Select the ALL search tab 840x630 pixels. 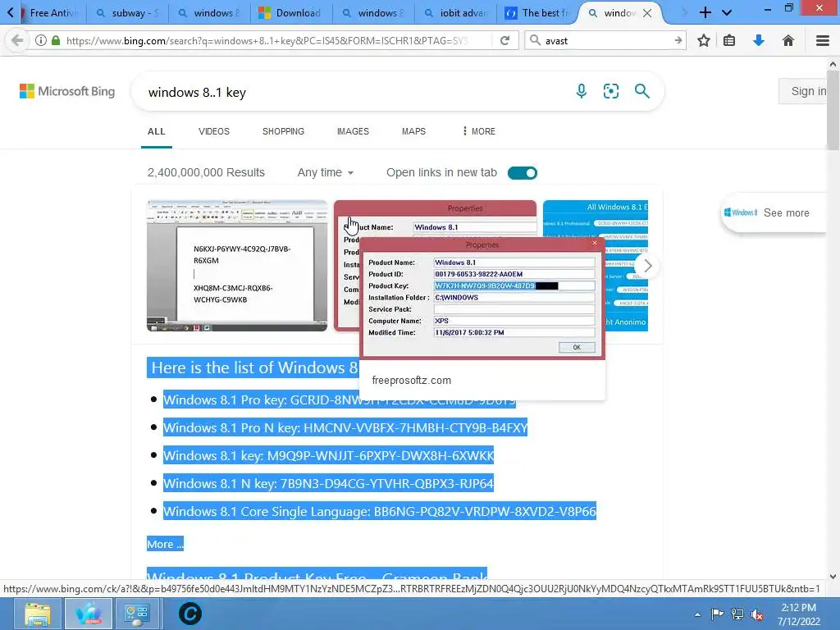pos(157,131)
